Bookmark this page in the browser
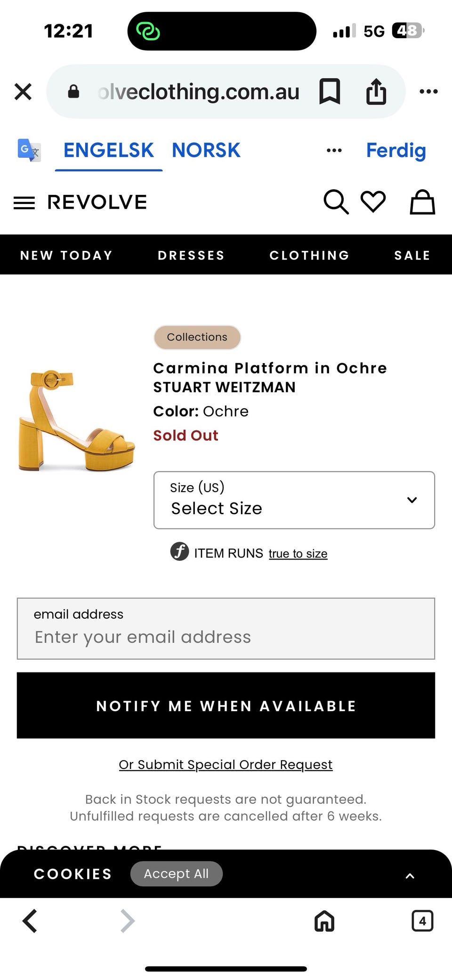The image size is (452, 980). click(x=330, y=91)
